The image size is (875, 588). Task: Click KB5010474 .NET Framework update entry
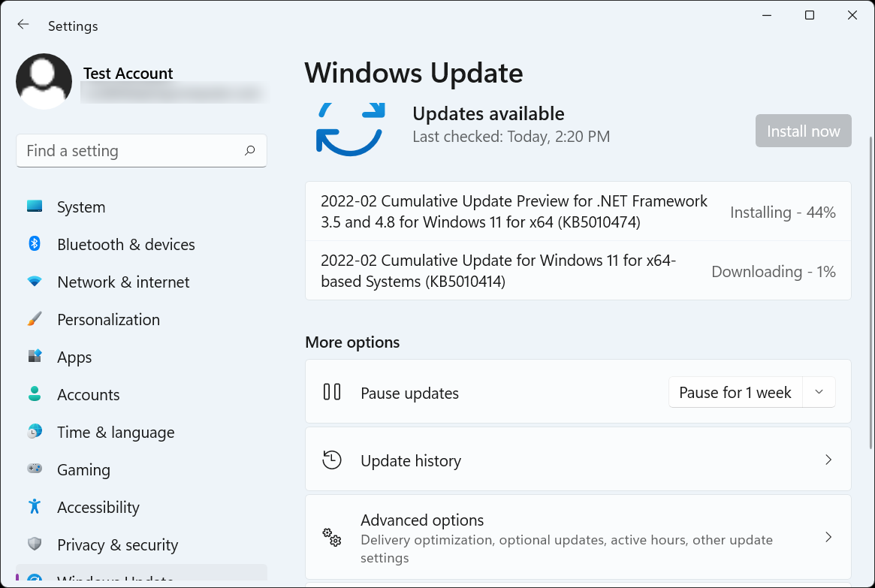(578, 212)
